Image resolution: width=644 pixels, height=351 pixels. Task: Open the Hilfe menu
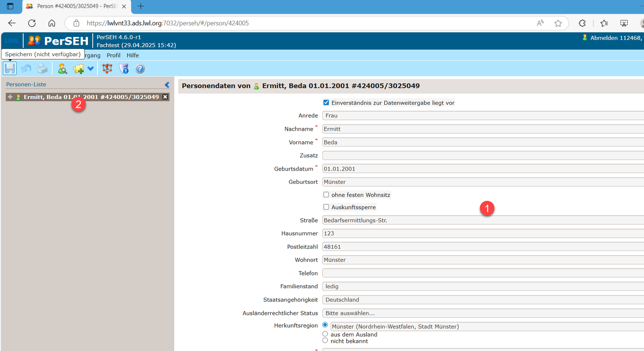133,55
